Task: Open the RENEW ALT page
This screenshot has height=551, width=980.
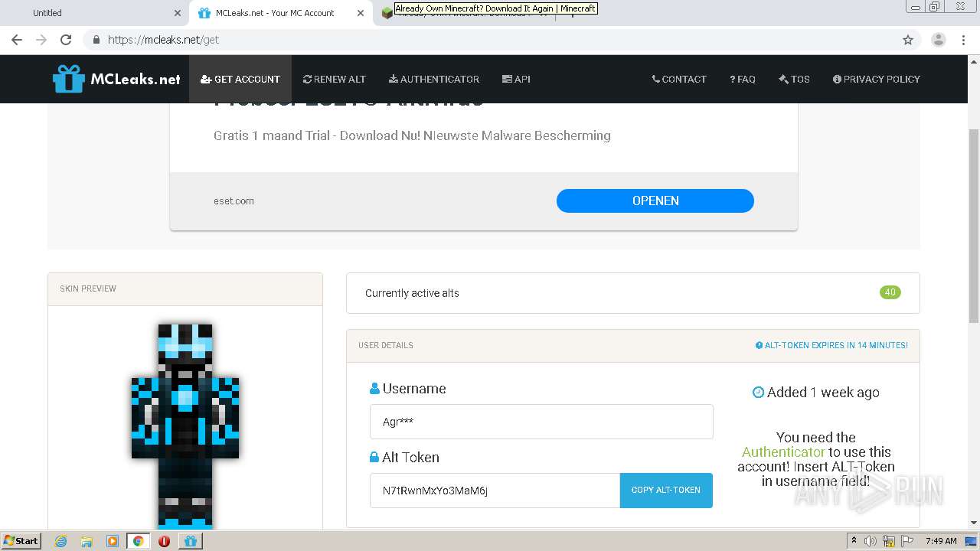Action: [335, 79]
